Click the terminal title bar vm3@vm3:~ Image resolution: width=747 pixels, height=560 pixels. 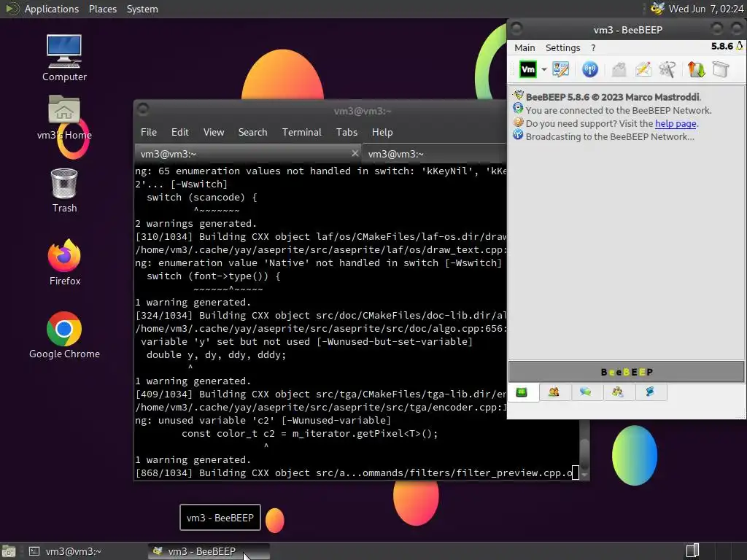[362, 111]
